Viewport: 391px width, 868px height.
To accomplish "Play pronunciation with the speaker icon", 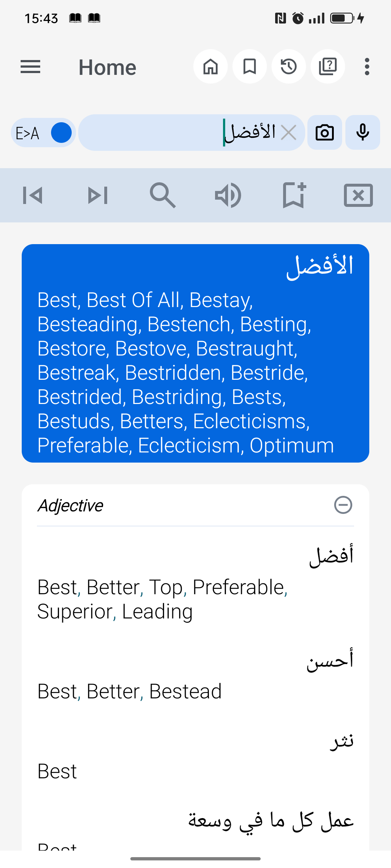I will click(x=228, y=195).
